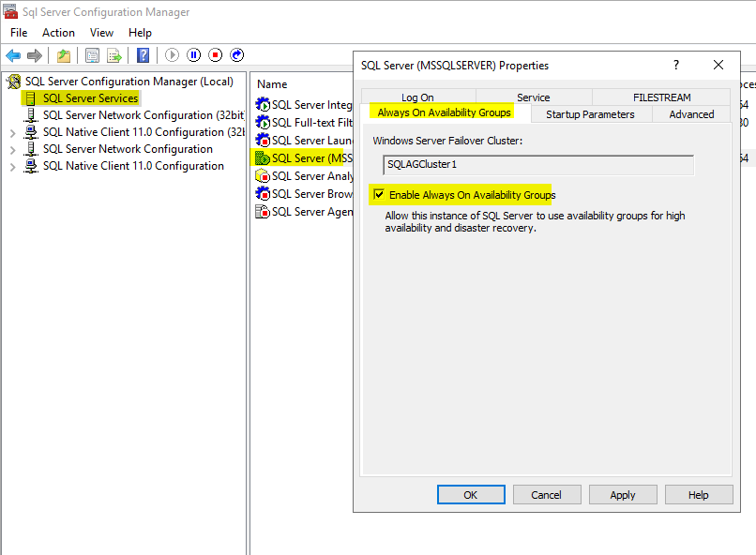Close the SQL Server Properties dialog
Image resolution: width=756 pixels, height=555 pixels.
[718, 65]
